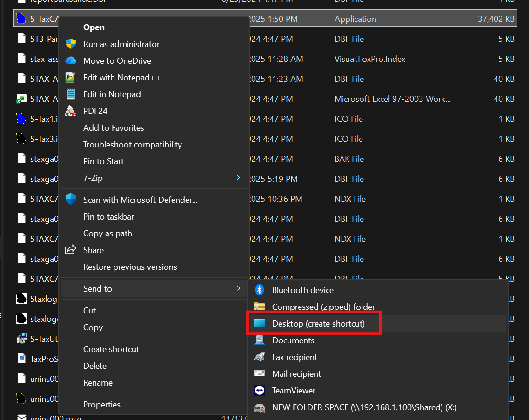Click the Compressed (zipped) folder icon

coord(260,307)
